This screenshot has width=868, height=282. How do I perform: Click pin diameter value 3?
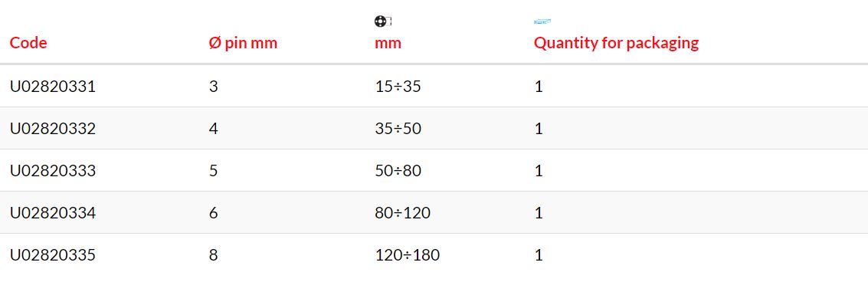(214, 87)
